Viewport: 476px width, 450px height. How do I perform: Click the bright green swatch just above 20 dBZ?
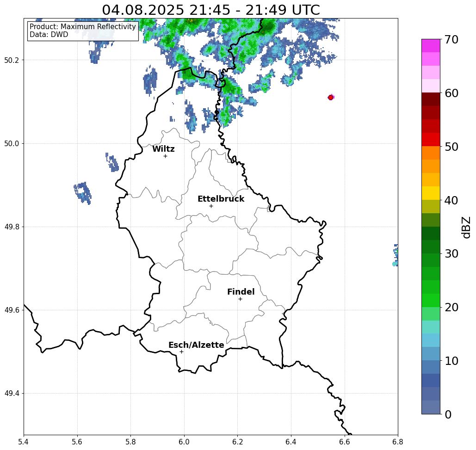(x=431, y=301)
